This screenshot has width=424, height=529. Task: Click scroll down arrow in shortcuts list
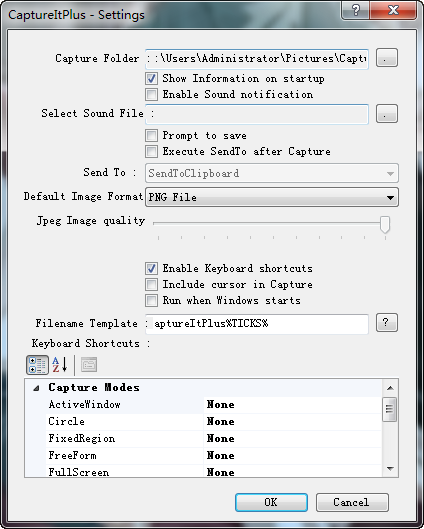pos(390,469)
